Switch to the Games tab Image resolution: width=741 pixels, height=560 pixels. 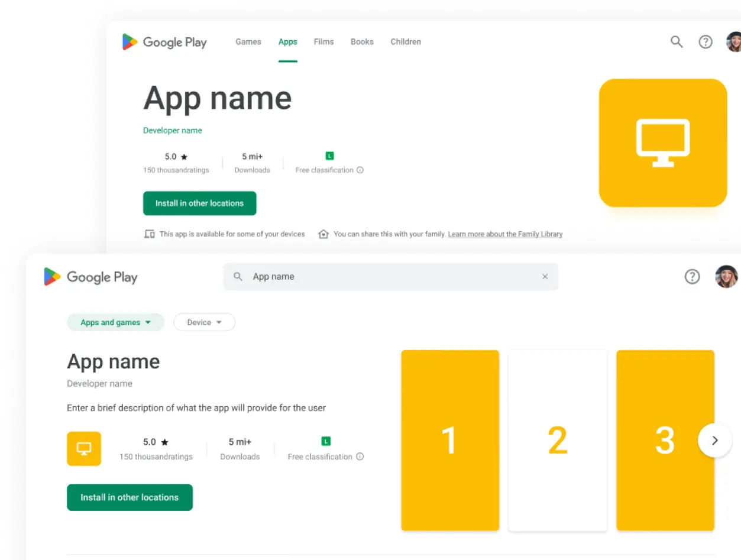(248, 41)
